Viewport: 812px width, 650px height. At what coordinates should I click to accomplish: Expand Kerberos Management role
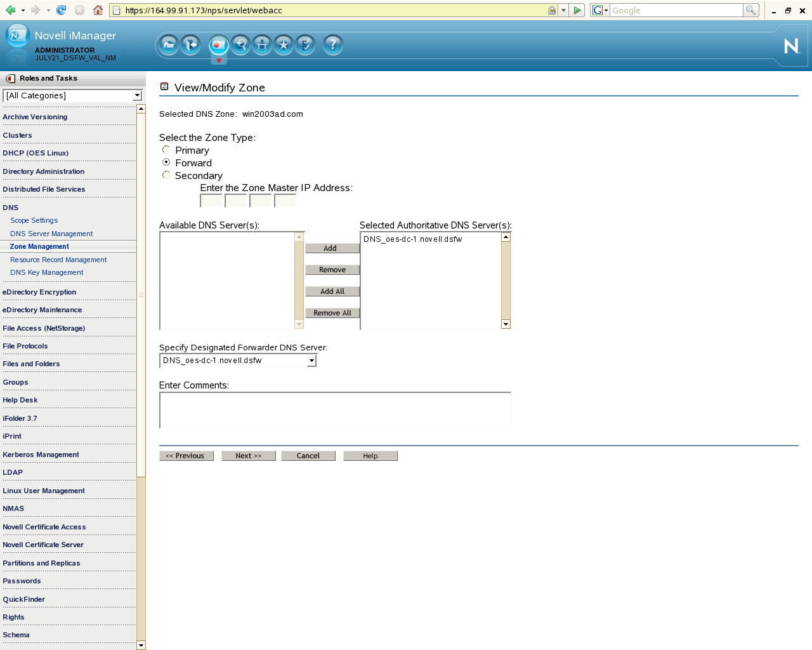pyautogui.click(x=41, y=454)
